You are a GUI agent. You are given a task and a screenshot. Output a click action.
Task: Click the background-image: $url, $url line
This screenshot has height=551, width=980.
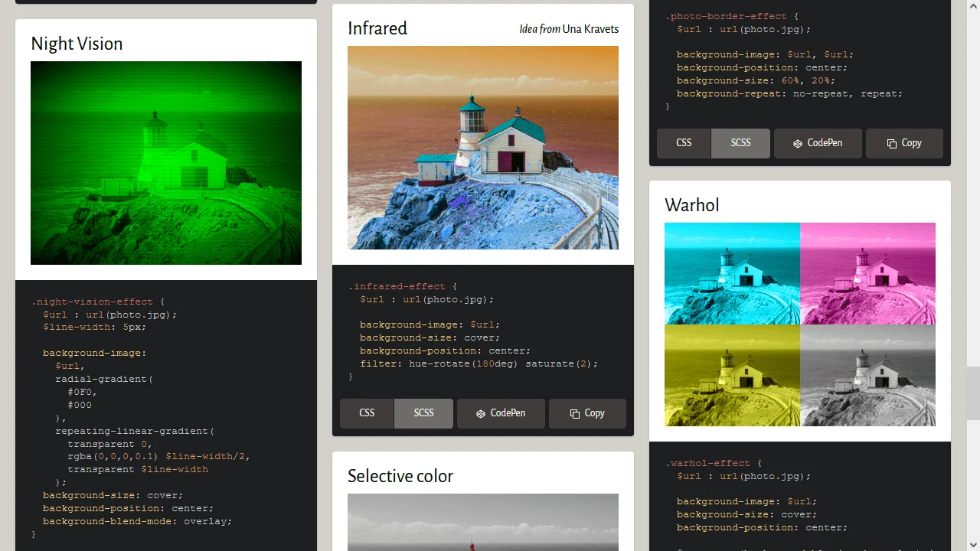(x=765, y=54)
